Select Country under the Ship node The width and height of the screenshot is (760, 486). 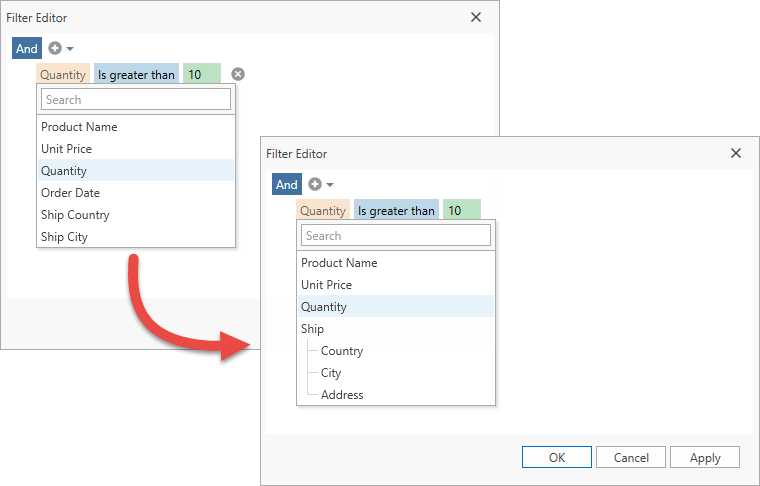342,351
